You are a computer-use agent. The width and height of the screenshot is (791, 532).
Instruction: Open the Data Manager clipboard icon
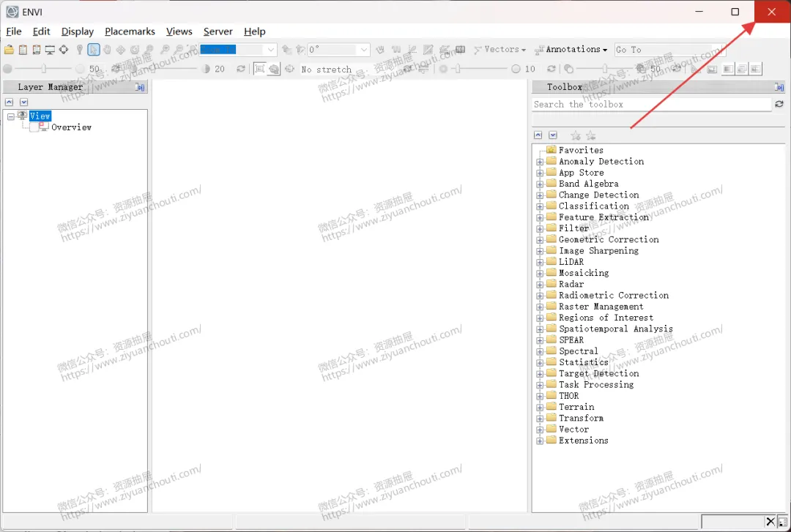23,50
